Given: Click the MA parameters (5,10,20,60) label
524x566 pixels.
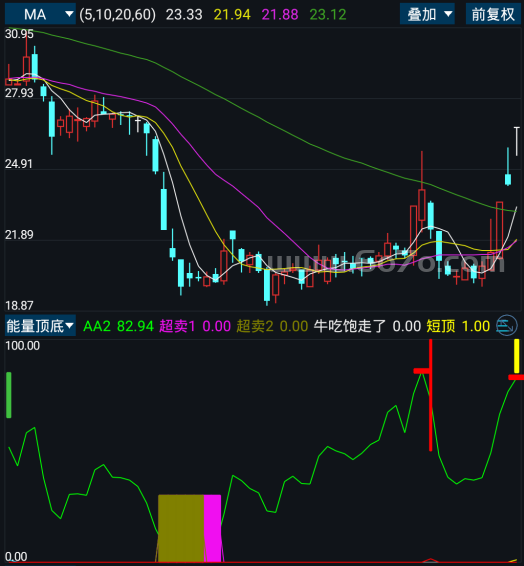Looking at the screenshot, I should click(x=118, y=14).
